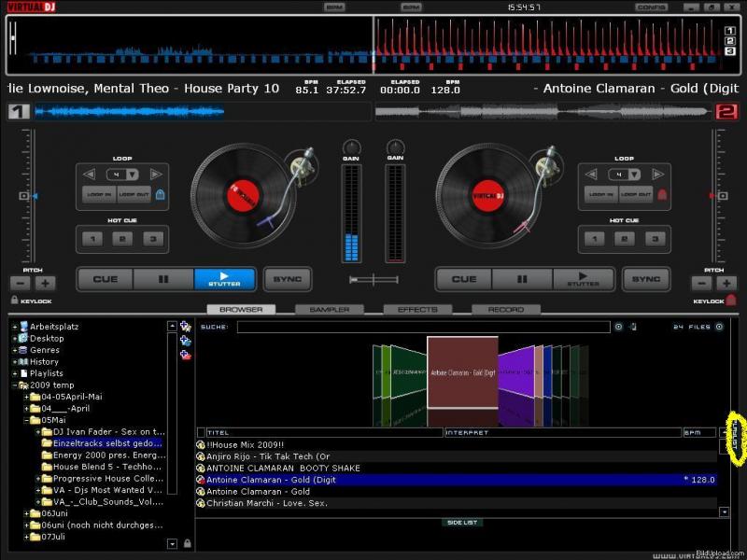The width and height of the screenshot is (747, 560).
Task: Switch to the EFFECTS tab
Action: [417, 310]
